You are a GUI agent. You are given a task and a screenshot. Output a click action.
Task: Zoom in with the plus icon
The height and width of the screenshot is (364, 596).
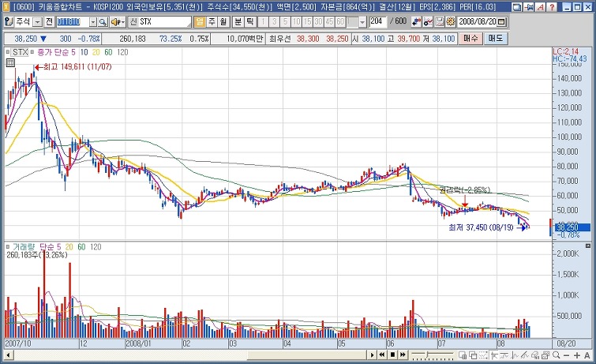pos(577,355)
